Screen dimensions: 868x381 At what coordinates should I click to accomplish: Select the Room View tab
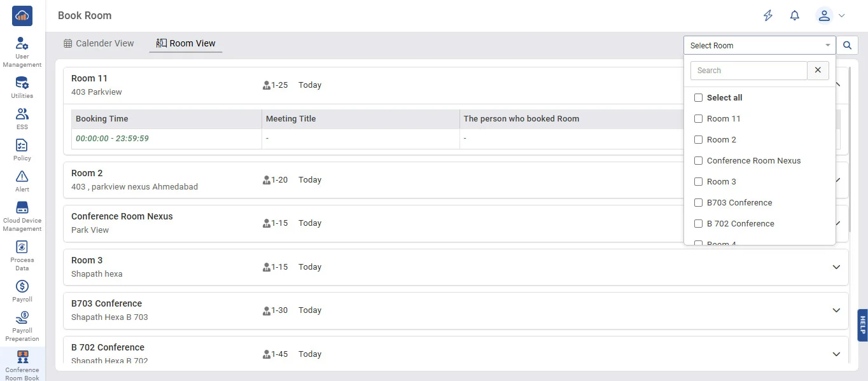pos(186,44)
